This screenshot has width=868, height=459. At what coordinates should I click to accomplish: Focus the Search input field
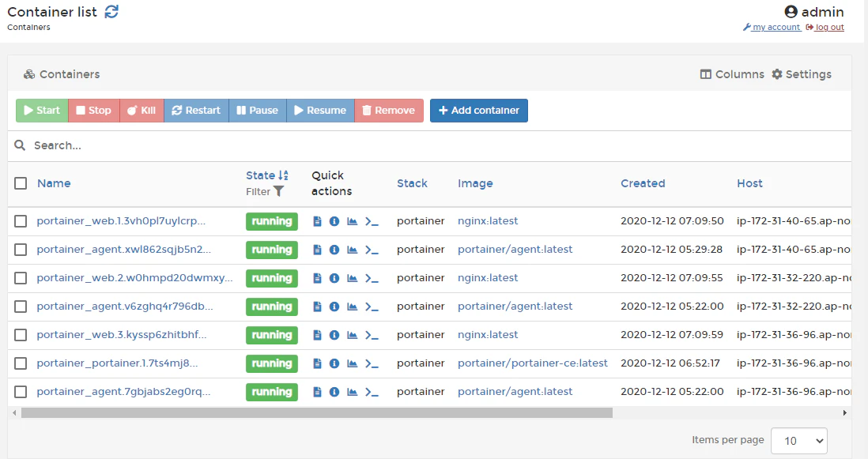point(440,145)
